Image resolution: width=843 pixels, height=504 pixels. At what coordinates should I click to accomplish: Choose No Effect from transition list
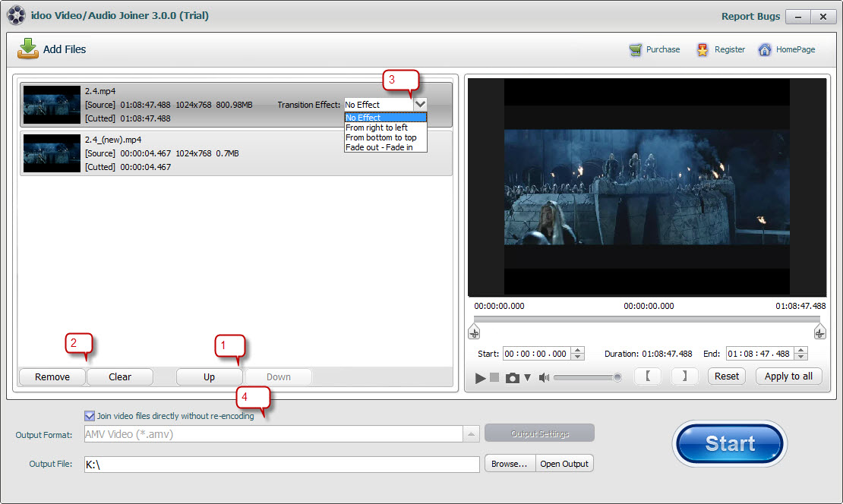386,117
